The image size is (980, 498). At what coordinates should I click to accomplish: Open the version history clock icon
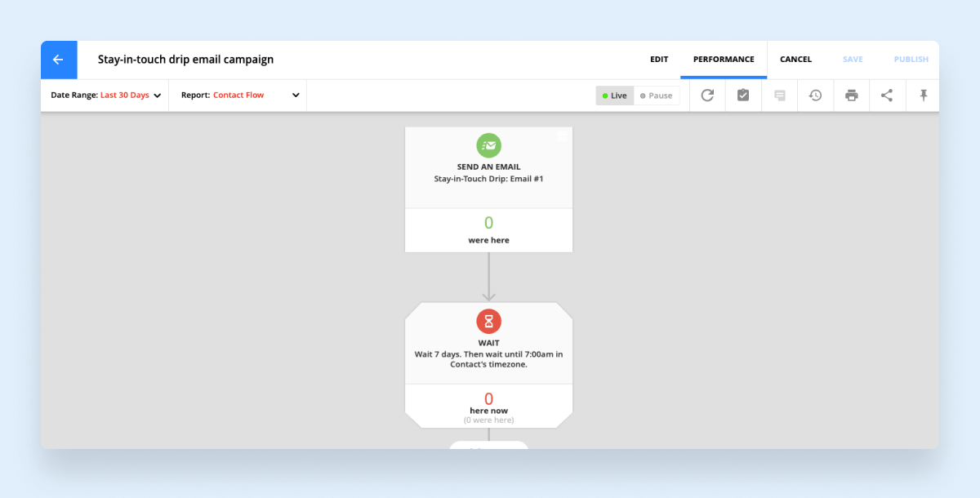point(815,96)
